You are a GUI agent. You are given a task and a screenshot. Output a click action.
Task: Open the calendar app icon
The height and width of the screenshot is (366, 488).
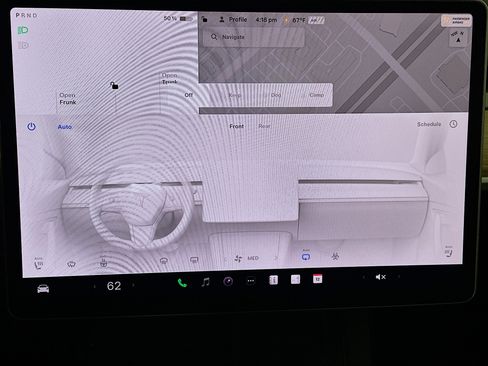click(317, 279)
